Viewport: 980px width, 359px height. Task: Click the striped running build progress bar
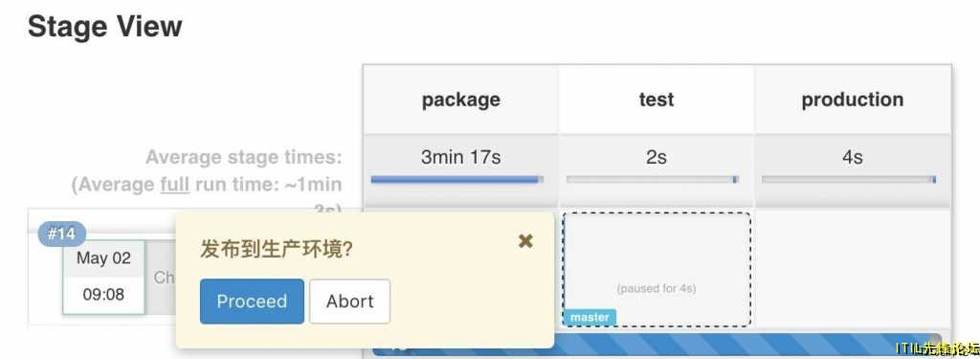pyautogui.click(x=657, y=345)
